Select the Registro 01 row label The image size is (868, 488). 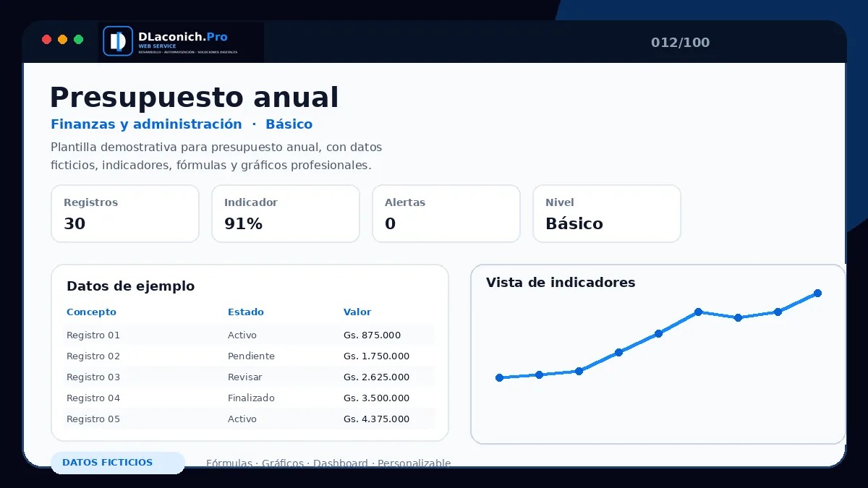pyautogui.click(x=93, y=335)
